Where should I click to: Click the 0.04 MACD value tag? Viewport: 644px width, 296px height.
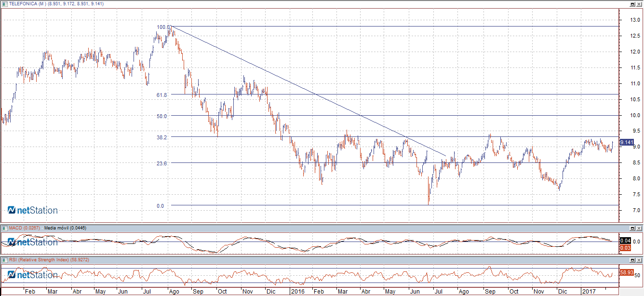click(x=625, y=241)
